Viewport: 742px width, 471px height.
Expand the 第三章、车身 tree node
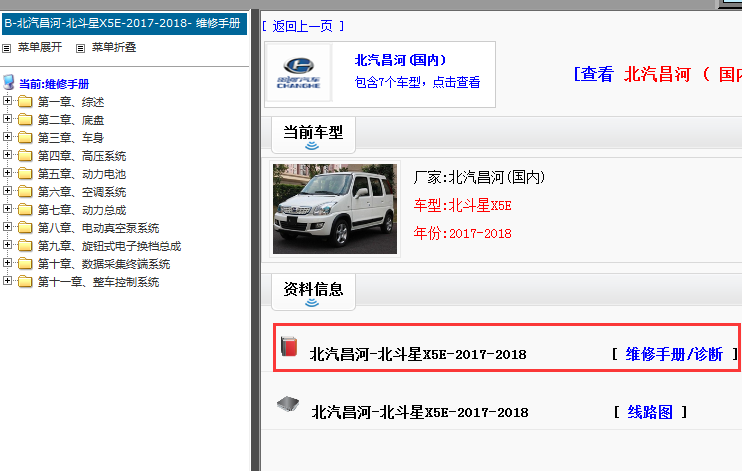point(7,136)
